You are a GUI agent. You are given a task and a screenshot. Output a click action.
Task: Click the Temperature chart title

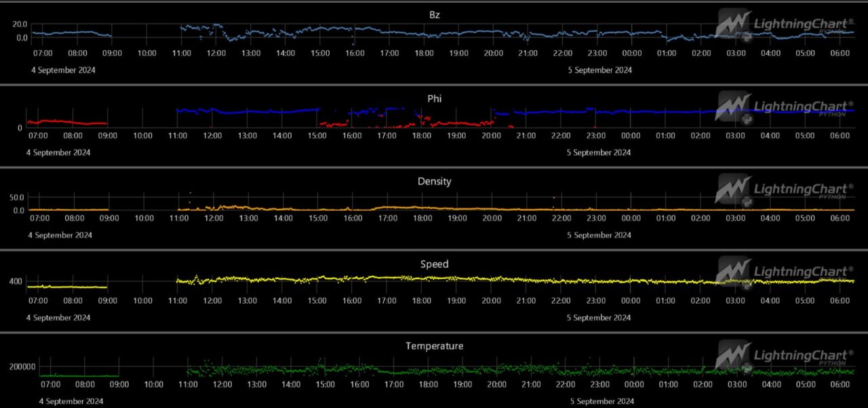click(x=434, y=346)
